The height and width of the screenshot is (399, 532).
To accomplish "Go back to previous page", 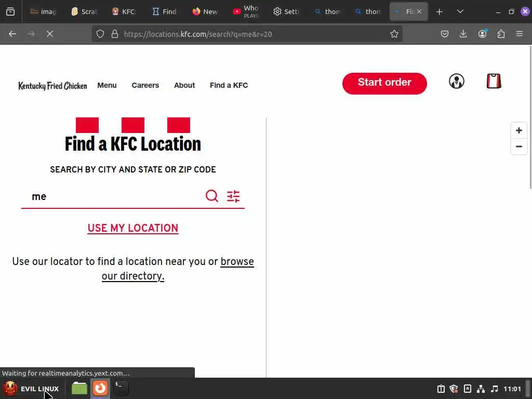I will tap(12, 34).
